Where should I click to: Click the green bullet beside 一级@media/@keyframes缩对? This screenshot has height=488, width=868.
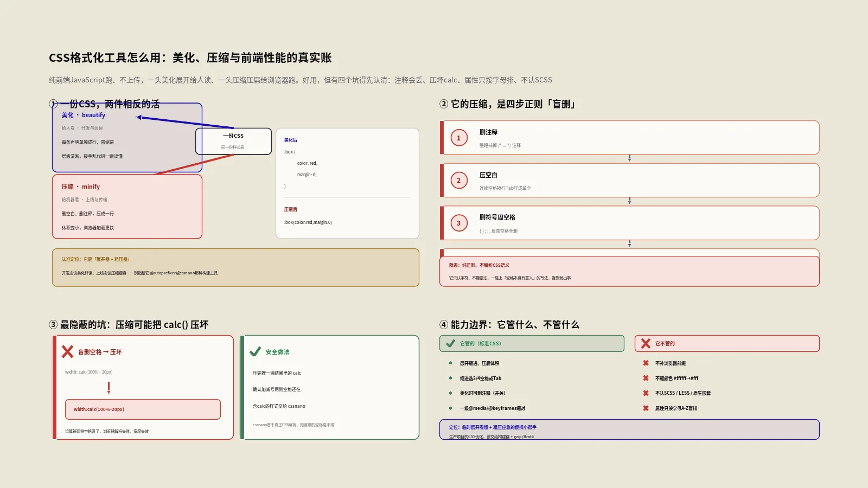(450, 408)
